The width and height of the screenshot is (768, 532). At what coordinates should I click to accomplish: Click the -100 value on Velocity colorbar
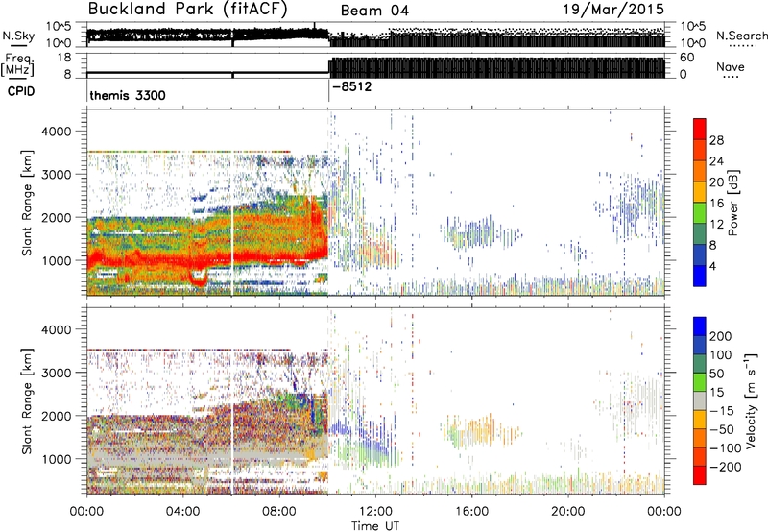(726, 448)
